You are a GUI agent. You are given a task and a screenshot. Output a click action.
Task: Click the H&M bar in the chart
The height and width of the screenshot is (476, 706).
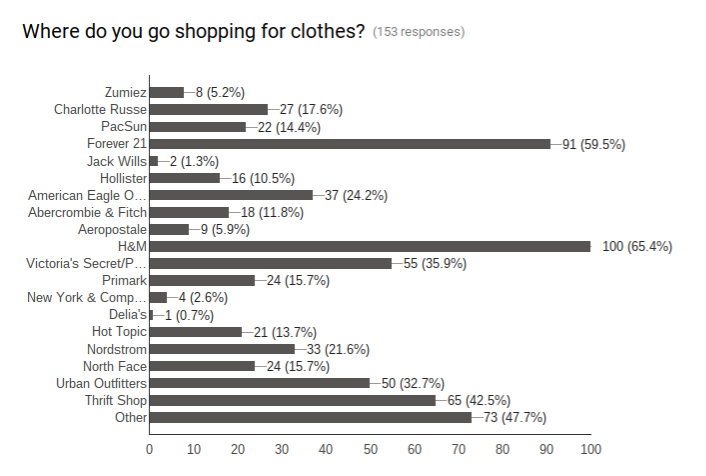click(370, 246)
